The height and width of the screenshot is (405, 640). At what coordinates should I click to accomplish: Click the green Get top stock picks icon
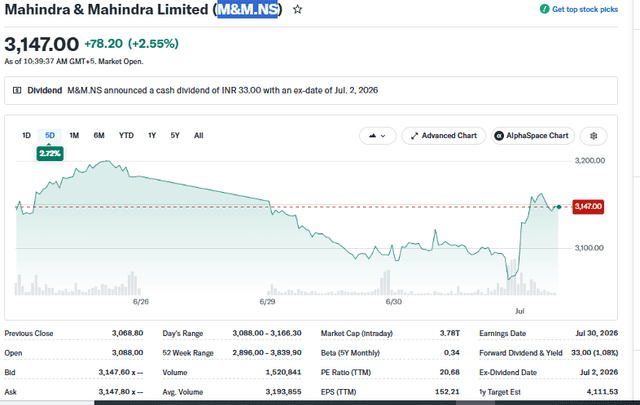tap(544, 9)
